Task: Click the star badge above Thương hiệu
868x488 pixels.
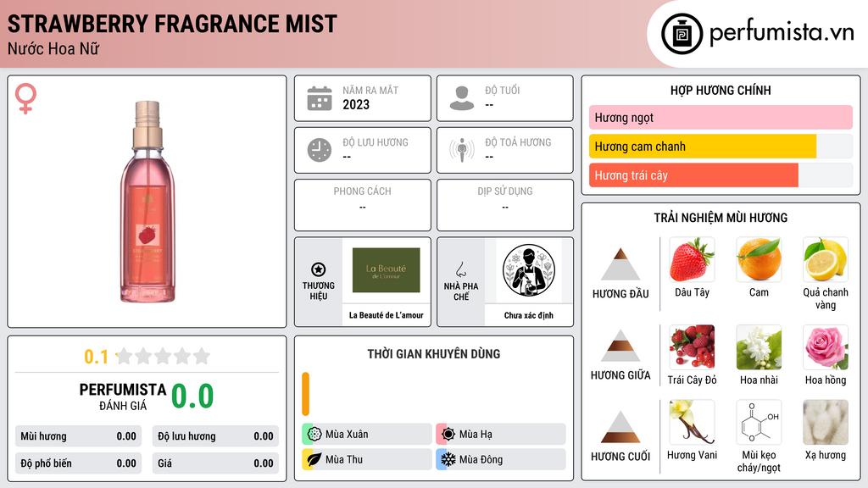Action: 319,269
